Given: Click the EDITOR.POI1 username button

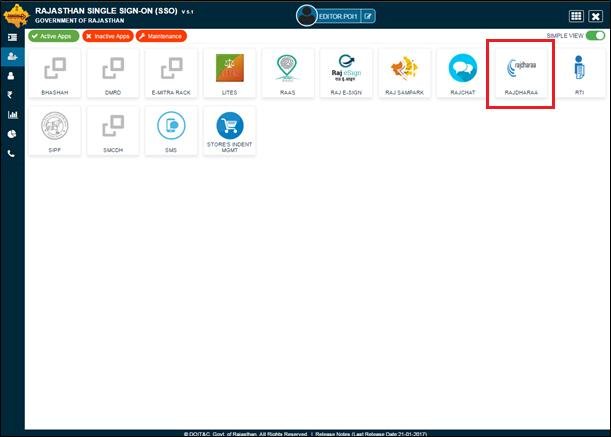Looking at the screenshot, I should [338, 16].
